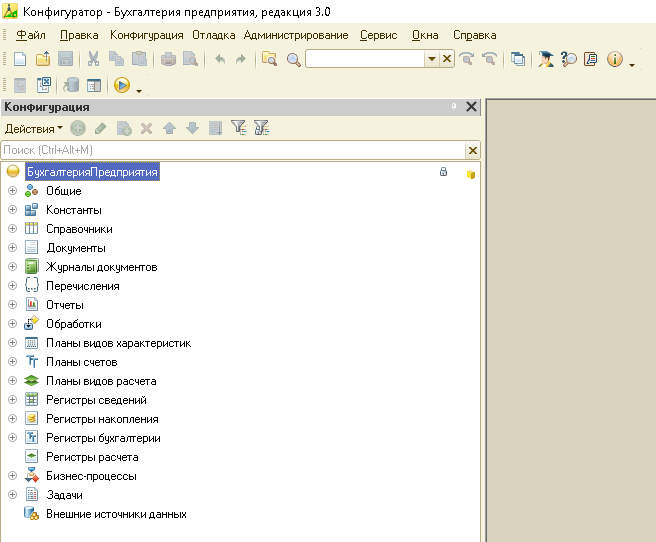Open the Файл menu
Screen dimensions: 656x542
(x=31, y=35)
